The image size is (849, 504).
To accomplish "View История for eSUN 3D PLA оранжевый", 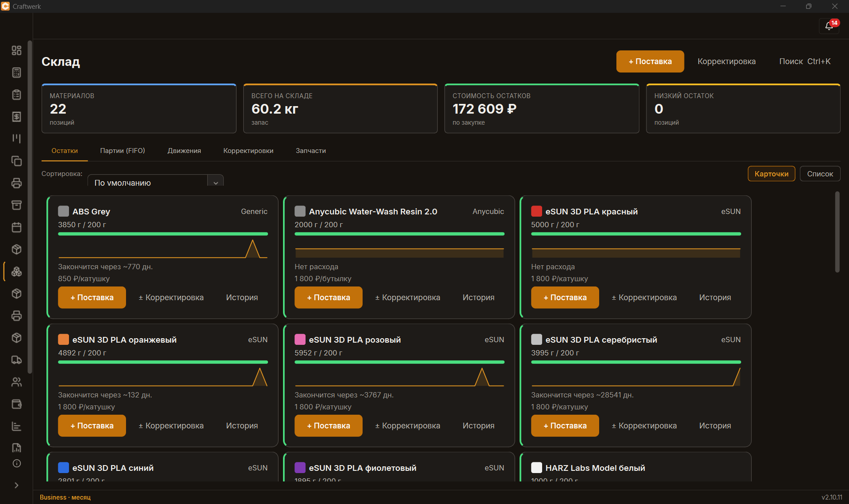I will coord(242,426).
